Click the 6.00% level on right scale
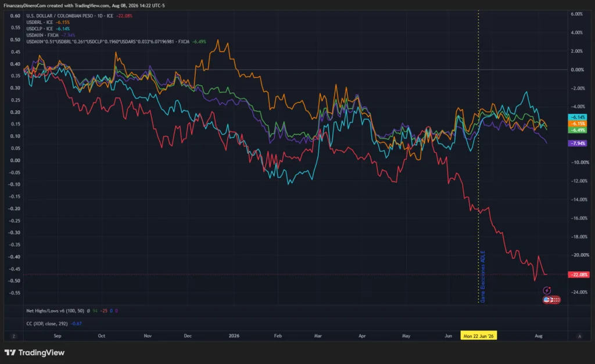 (576, 14)
